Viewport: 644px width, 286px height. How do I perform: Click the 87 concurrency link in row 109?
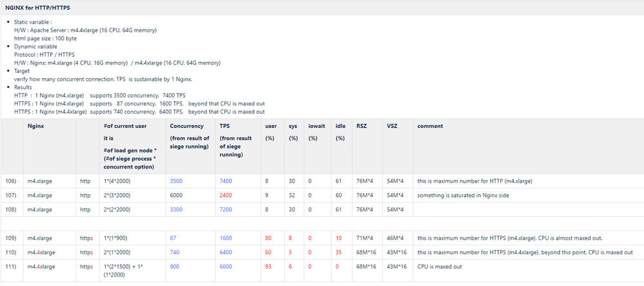point(173,238)
